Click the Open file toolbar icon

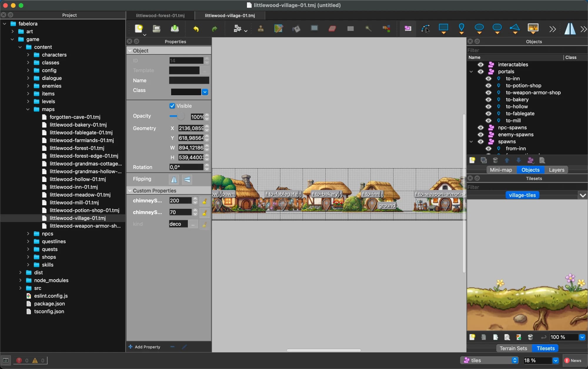click(x=156, y=29)
